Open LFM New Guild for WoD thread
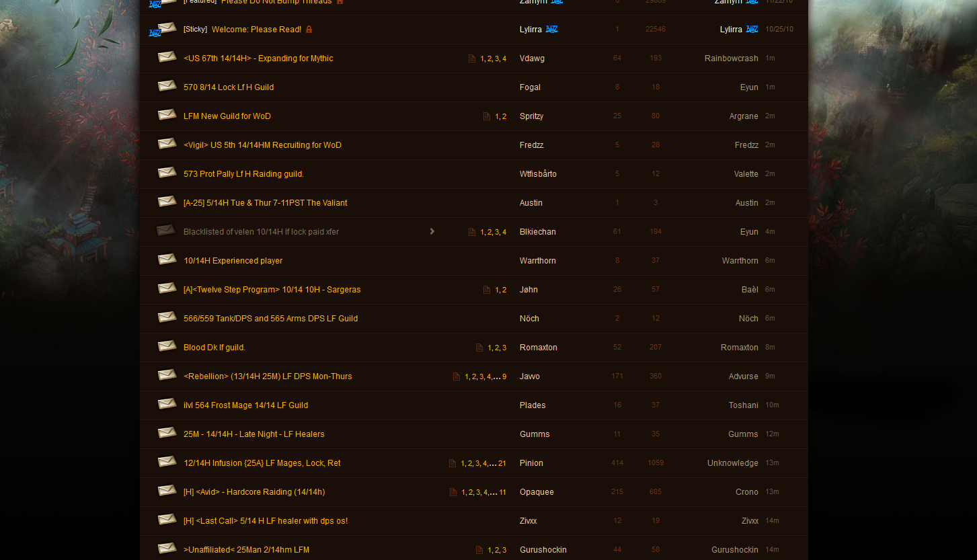This screenshot has width=977, height=560. (227, 116)
